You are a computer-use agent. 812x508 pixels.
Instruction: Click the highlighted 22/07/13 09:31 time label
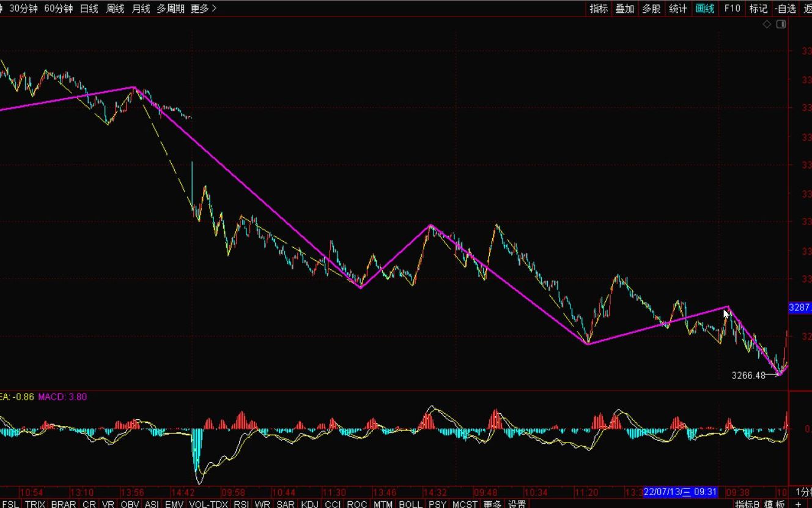pyautogui.click(x=679, y=491)
